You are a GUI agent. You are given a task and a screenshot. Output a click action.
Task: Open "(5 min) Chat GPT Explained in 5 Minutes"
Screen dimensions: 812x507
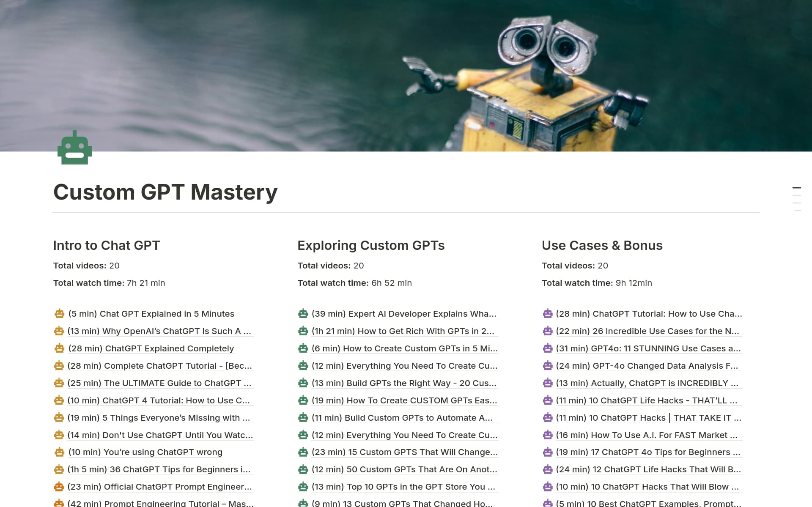(151, 314)
